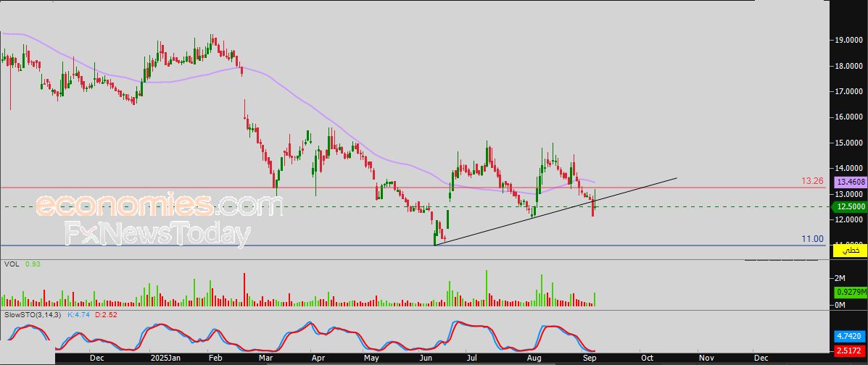Click the Apr time axis label

[x=318, y=358]
